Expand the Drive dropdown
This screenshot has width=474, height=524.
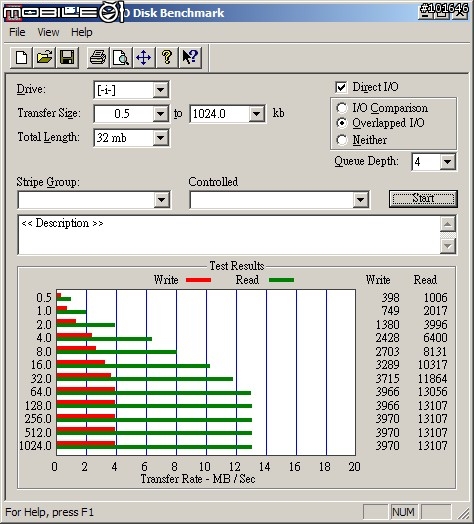160,90
